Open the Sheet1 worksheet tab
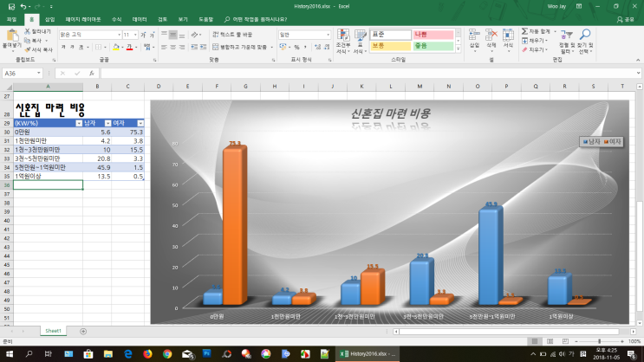644x362 pixels. click(x=54, y=331)
